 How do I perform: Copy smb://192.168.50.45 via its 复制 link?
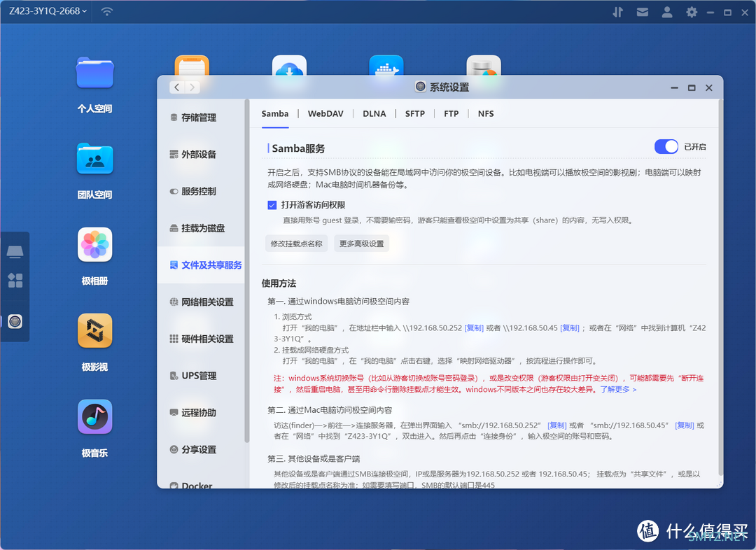pyautogui.click(x=685, y=425)
